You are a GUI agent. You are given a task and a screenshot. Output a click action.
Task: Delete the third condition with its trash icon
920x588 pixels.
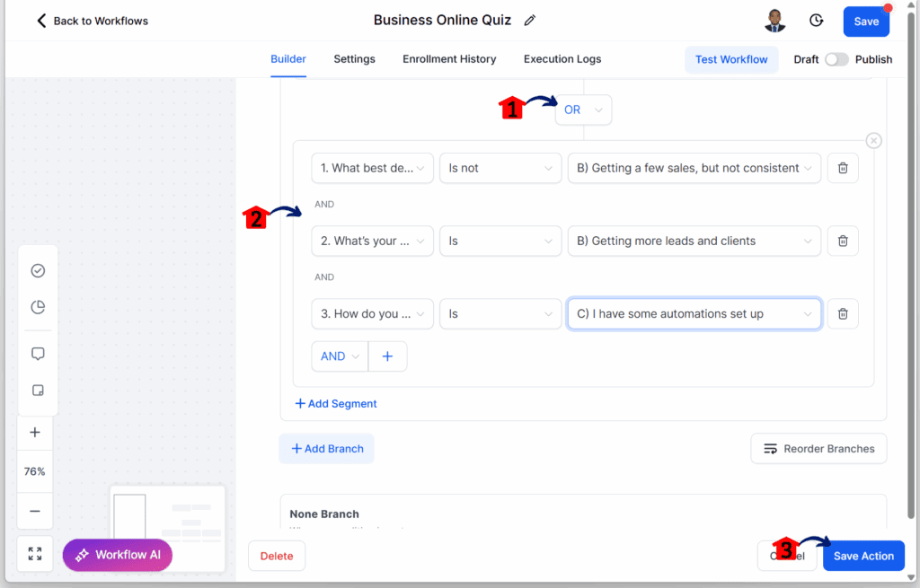[843, 313]
